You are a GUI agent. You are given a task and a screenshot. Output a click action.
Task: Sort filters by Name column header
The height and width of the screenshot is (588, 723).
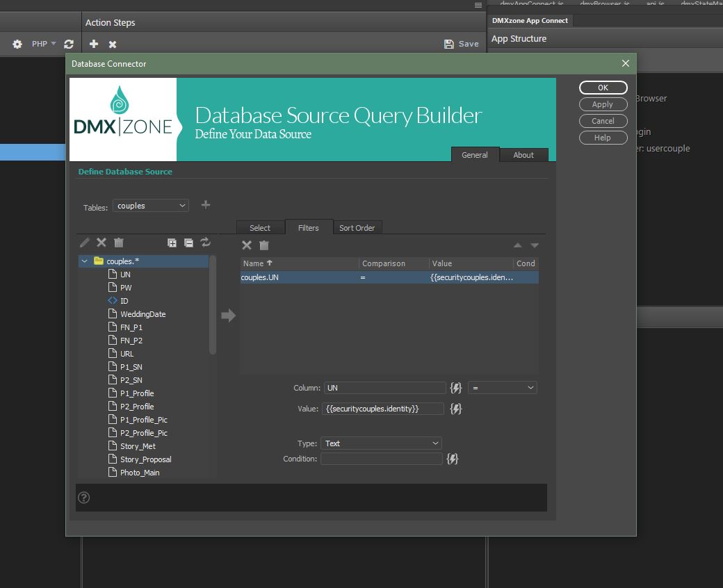(300, 263)
